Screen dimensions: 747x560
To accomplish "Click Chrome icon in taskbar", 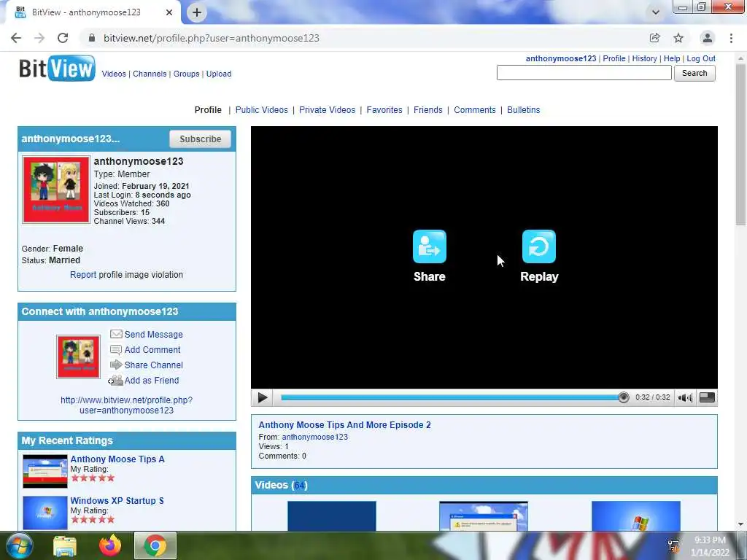I will [x=155, y=545].
